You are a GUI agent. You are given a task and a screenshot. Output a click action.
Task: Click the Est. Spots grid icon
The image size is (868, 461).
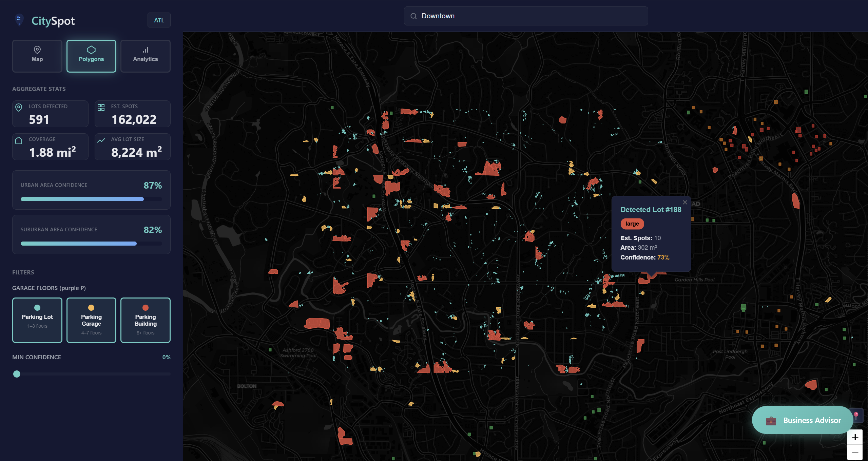(101, 108)
